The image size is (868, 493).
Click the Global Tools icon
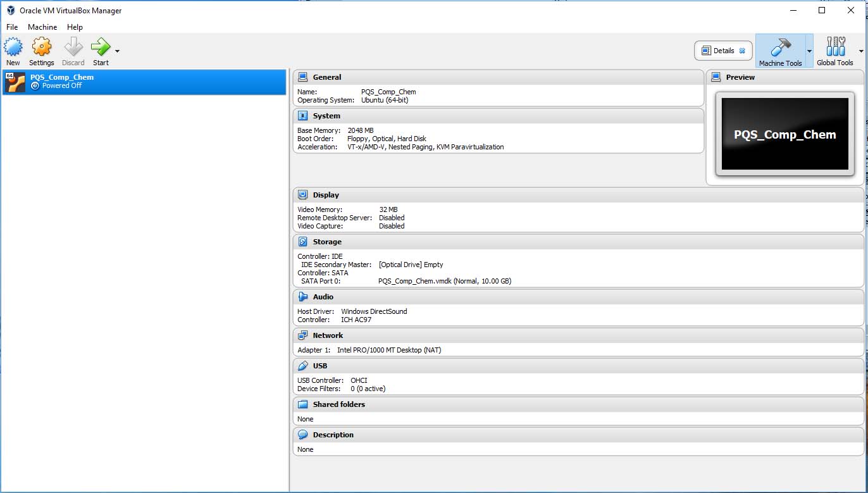[x=836, y=47]
